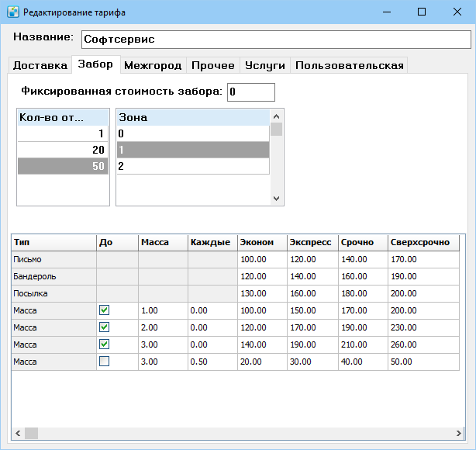The height and width of the screenshot is (450, 476).
Task: Toggle До checkbox in Масса 2.00 row
Action: point(104,327)
